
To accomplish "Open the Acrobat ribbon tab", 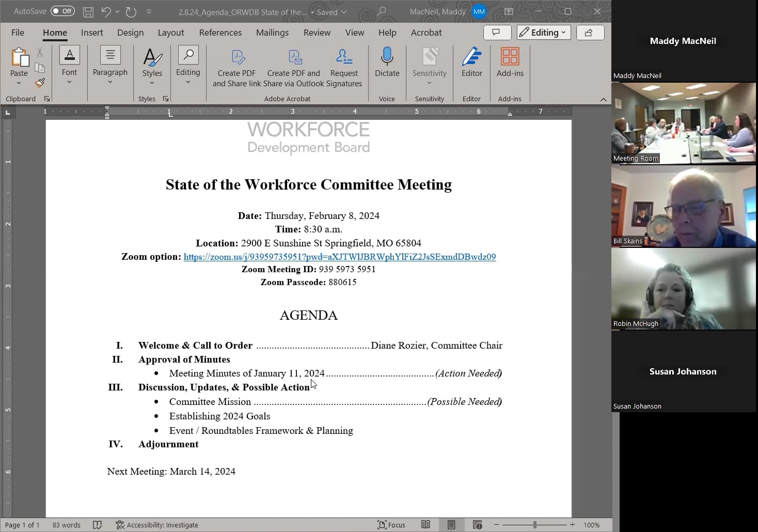I will coord(425,32).
